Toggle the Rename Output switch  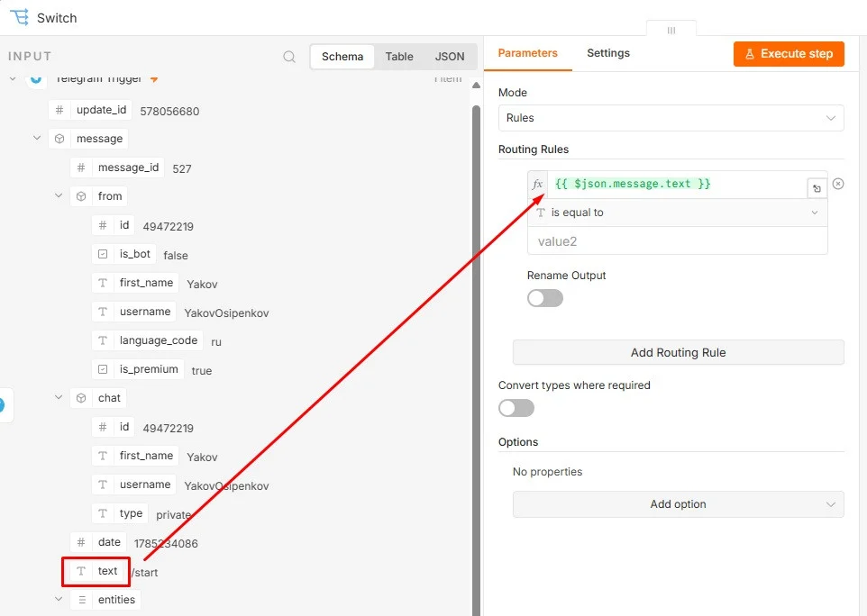pos(545,298)
